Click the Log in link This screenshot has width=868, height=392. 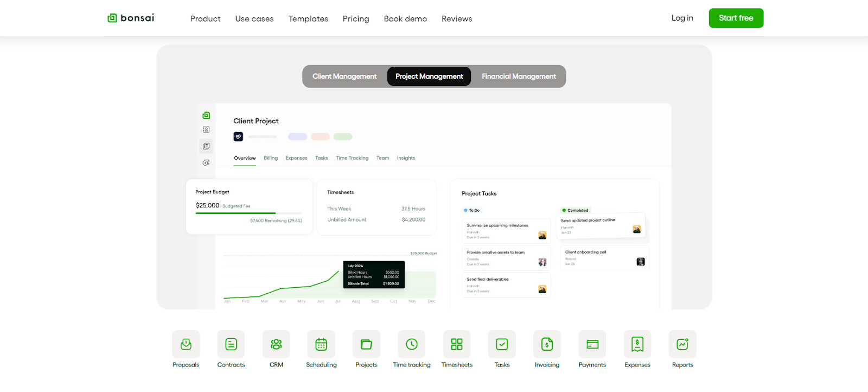pyautogui.click(x=682, y=18)
